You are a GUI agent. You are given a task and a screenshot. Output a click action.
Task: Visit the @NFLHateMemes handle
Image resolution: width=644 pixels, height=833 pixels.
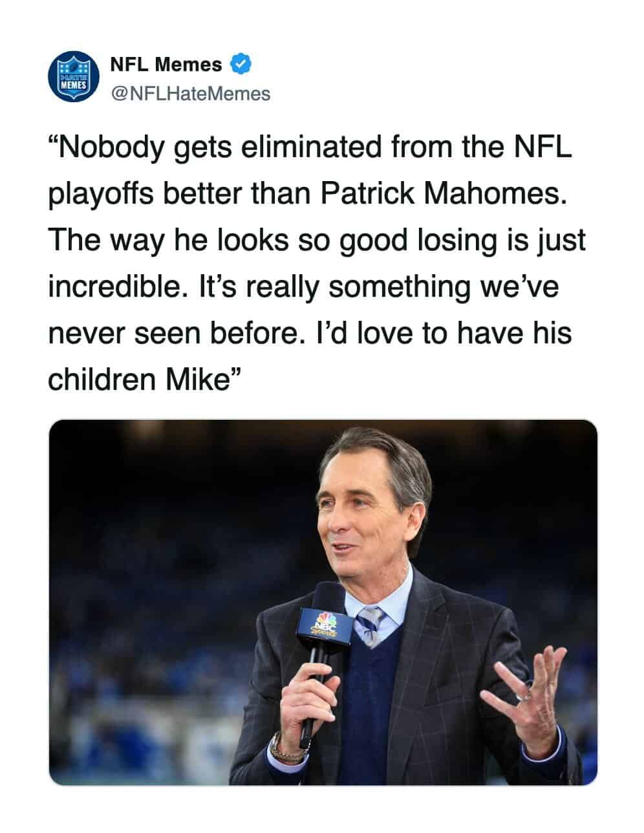[x=191, y=94]
